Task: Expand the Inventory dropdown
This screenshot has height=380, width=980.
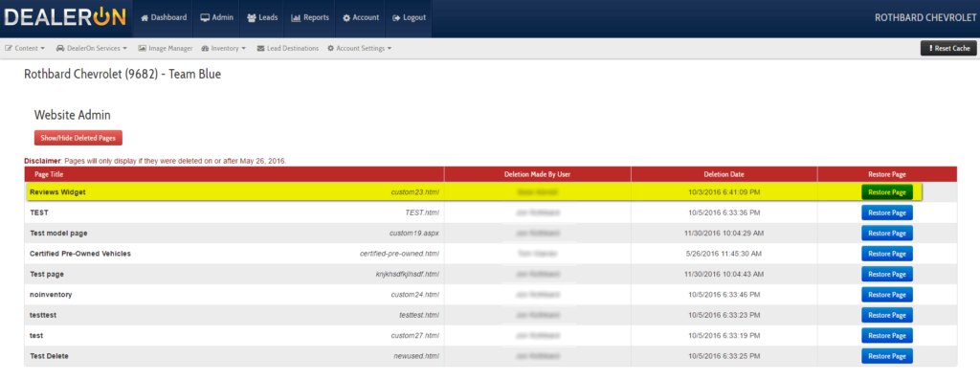Action: 224,48
